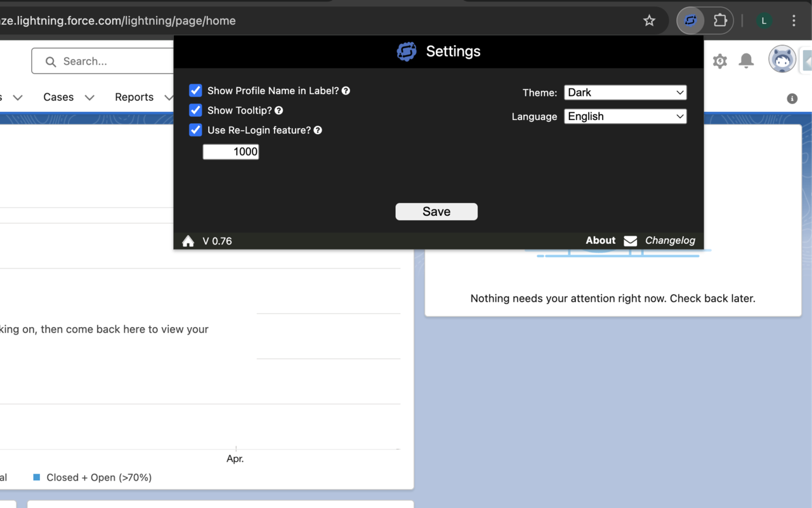Click the extension logo in the Settings header
The height and width of the screenshot is (508, 812).
pyautogui.click(x=406, y=51)
